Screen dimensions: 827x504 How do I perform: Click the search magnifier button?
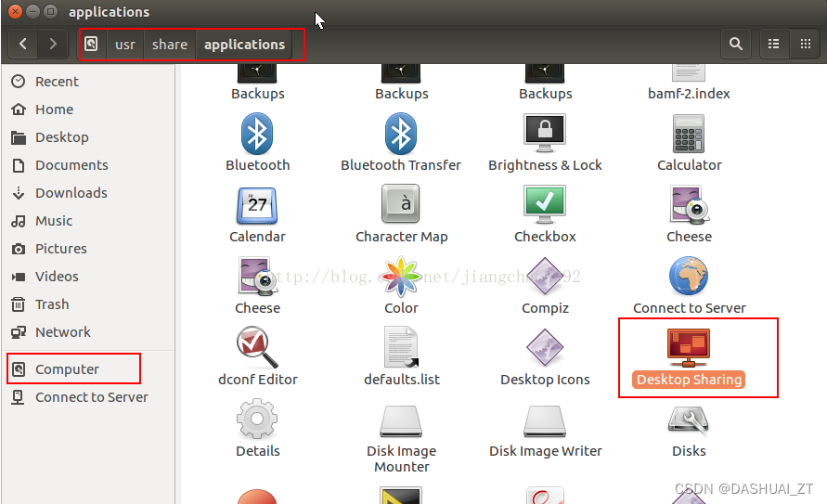click(736, 44)
